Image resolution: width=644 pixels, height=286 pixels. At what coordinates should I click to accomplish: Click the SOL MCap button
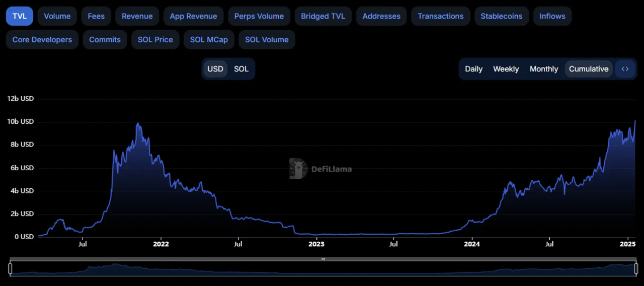click(x=209, y=40)
